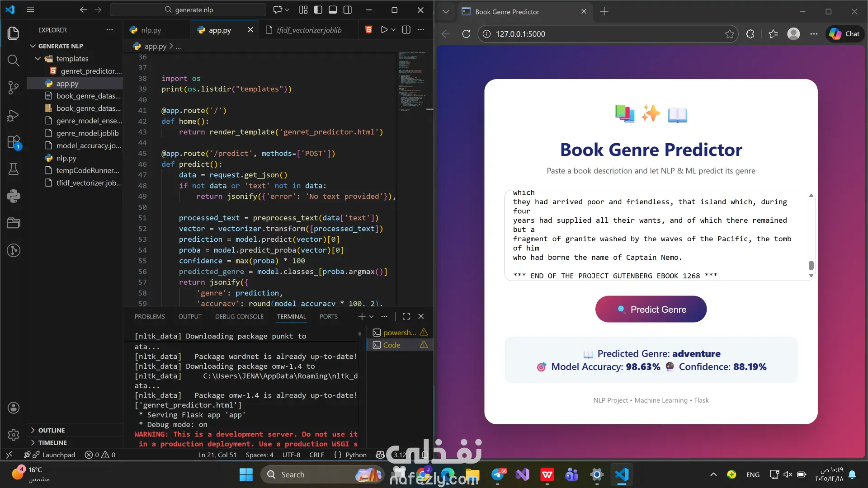Toggle the Secondary Side Bar layout button
Viewport: 868px width, 488px height.
pos(348,10)
